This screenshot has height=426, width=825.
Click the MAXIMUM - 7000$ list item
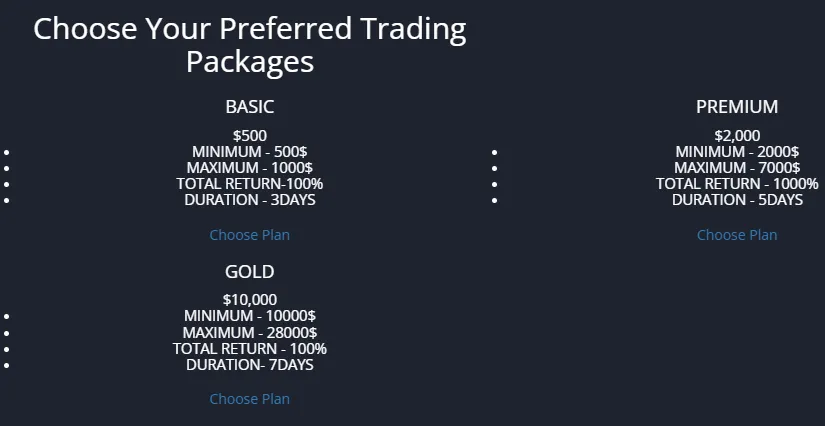737,168
